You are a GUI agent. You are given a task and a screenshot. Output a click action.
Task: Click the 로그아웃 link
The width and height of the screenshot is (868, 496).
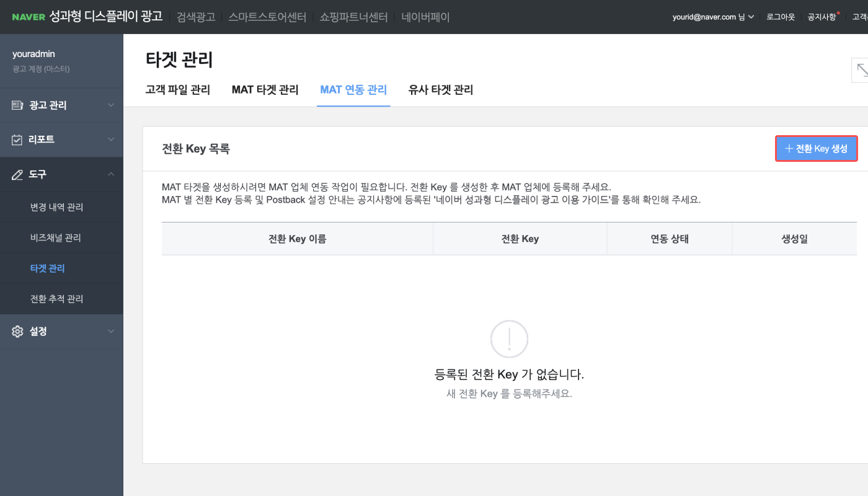click(x=781, y=17)
